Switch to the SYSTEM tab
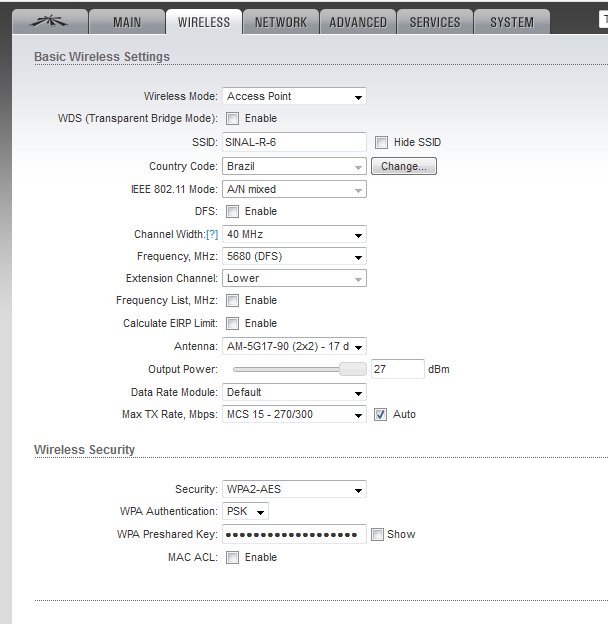This screenshot has height=624, width=608. point(512,22)
